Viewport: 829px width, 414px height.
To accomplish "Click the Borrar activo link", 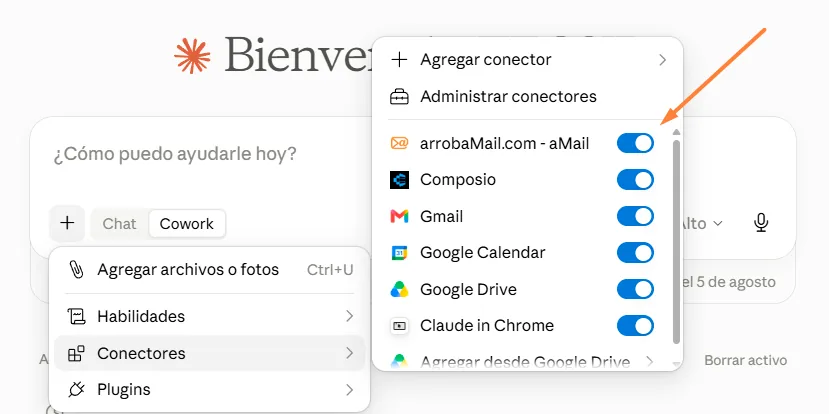I will (745, 361).
